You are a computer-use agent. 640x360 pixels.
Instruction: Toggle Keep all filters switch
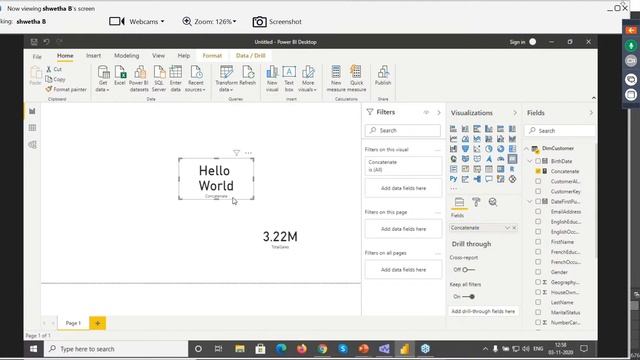468,297
